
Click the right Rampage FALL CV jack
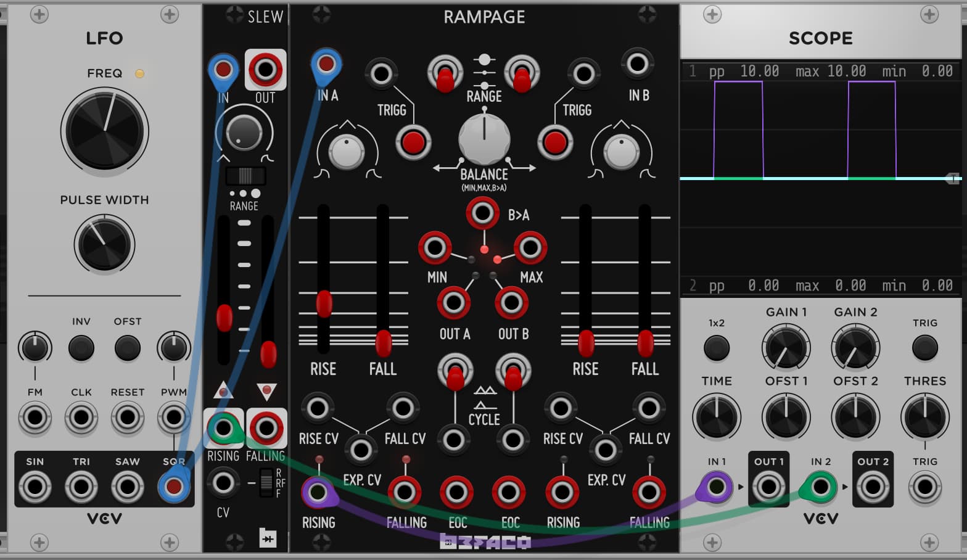[649, 408]
